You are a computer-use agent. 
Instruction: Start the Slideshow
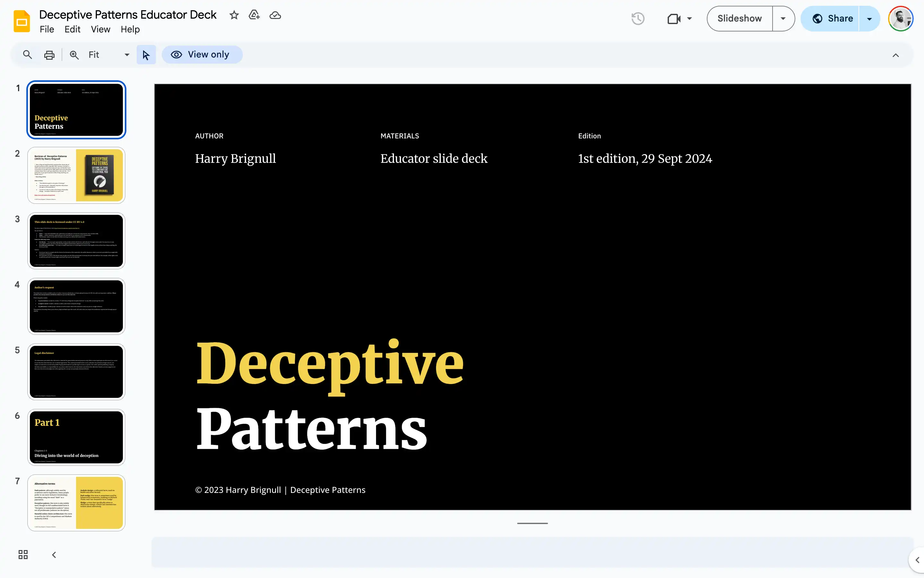tap(740, 18)
